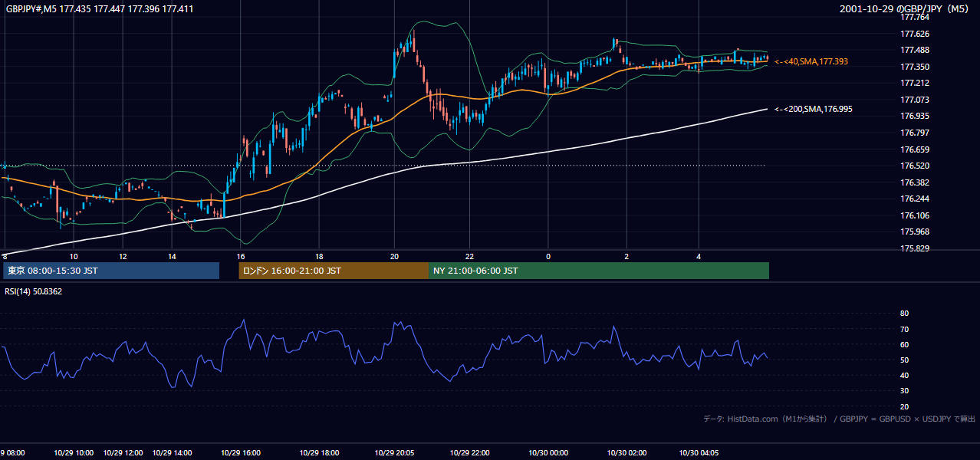The height and width of the screenshot is (460, 980).
Task: Click the 177.350 price axis label
Action: click(914, 67)
